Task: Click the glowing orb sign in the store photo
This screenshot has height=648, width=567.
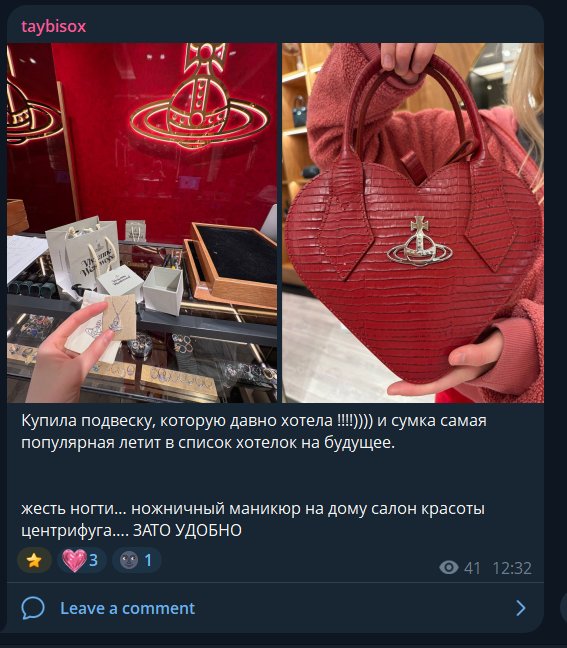Action: (200, 97)
